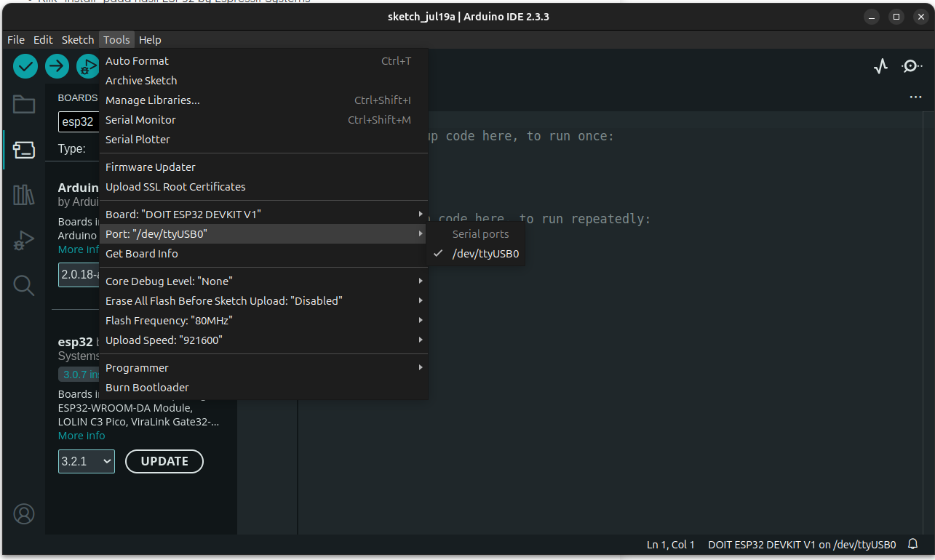Click the esp32 boards search field
The image size is (935, 560).
tap(79, 121)
